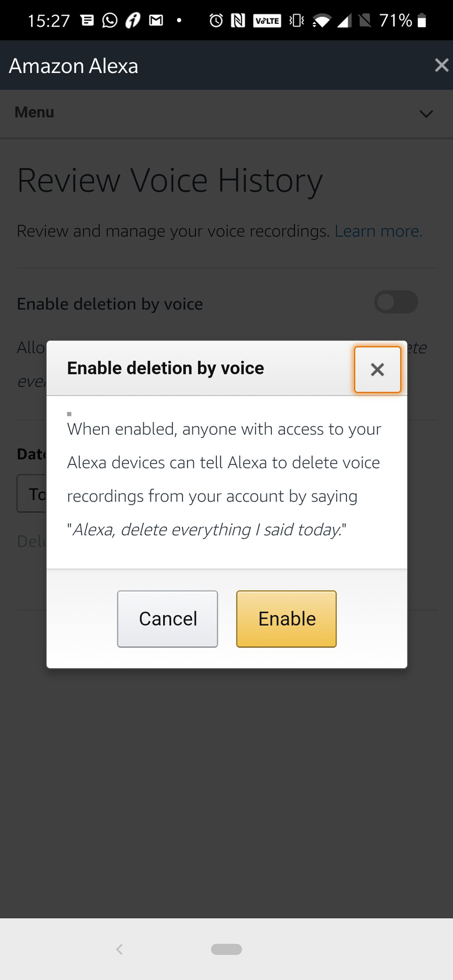Close the Amazon Alexa page
The image size is (453, 980).
click(441, 65)
